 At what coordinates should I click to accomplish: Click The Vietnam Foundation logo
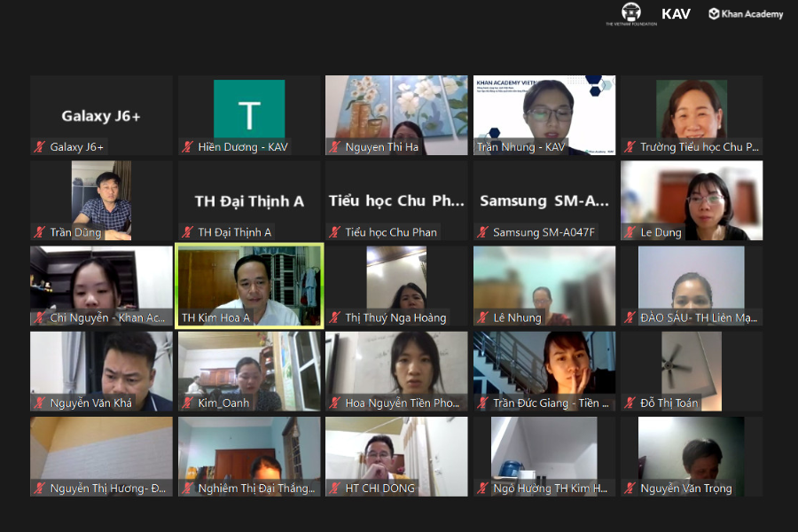point(631,13)
